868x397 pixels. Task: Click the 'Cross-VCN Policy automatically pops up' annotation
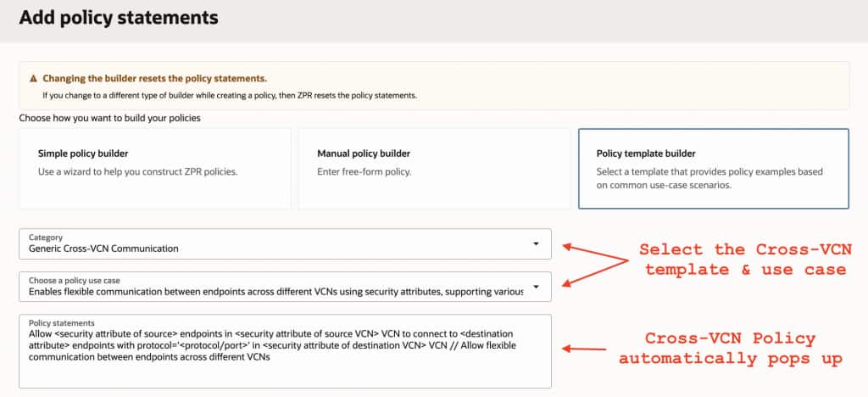click(x=729, y=349)
